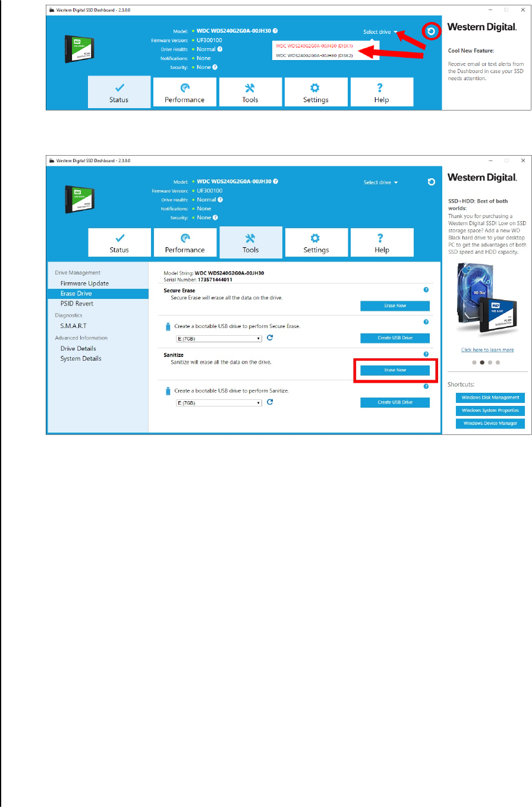The image size is (532, 807).
Task: Click the Western Digital logo in upper window
Action: pos(482,27)
